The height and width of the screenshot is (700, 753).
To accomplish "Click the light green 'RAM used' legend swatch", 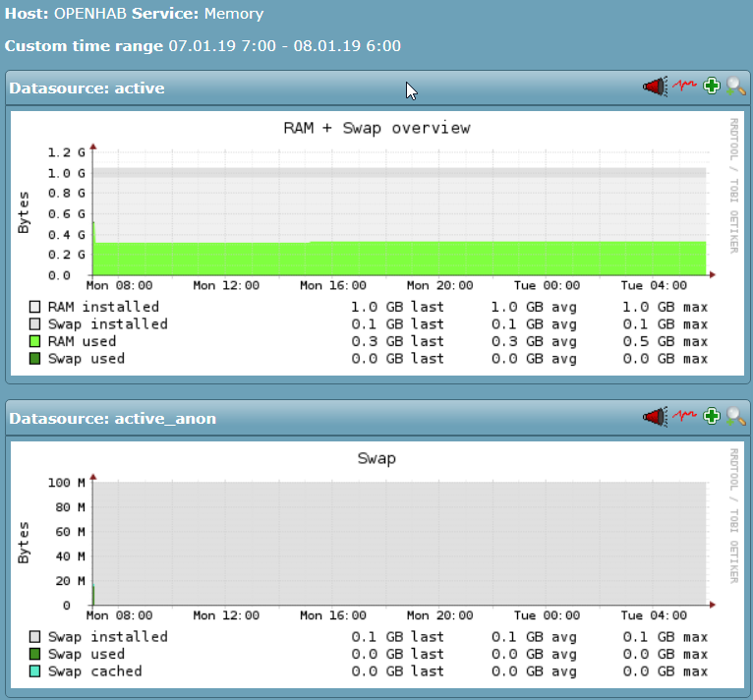I will (x=35, y=342).
